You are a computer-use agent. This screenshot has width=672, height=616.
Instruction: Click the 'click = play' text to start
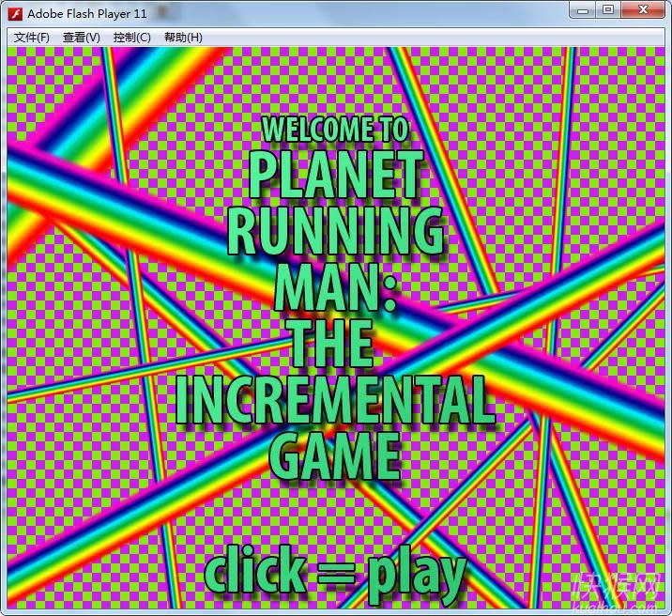[335, 574]
